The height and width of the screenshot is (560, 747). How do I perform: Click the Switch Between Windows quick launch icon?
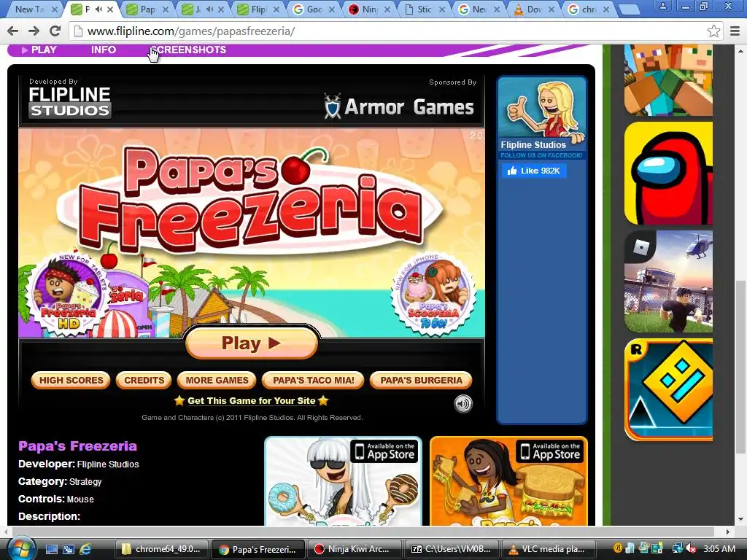69,549
